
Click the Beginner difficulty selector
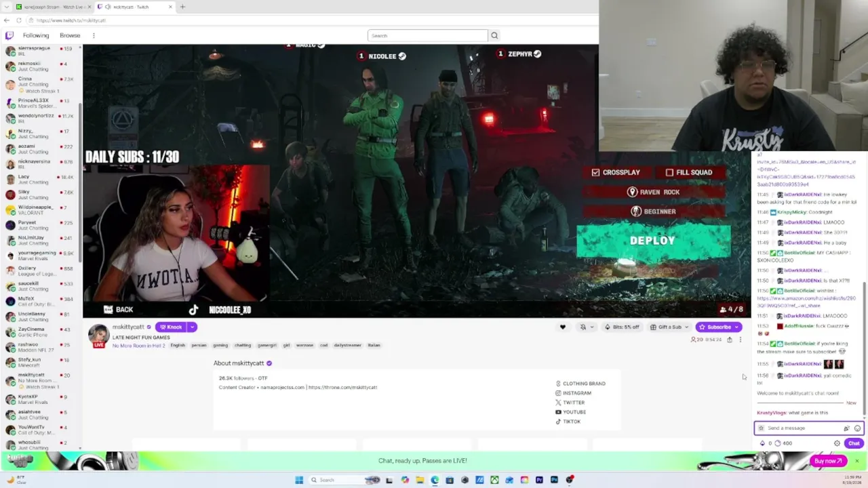(x=653, y=211)
